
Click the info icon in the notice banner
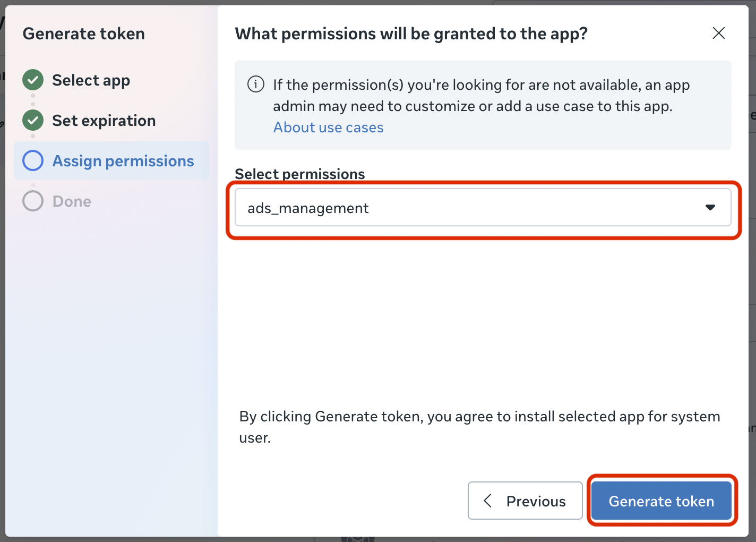tap(256, 84)
